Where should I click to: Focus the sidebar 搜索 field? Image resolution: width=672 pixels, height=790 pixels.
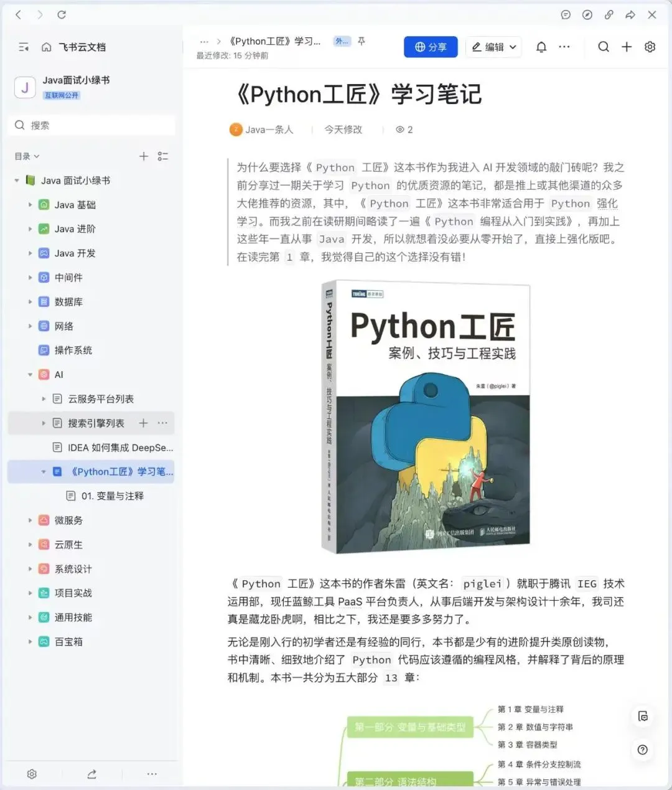pyautogui.click(x=91, y=125)
